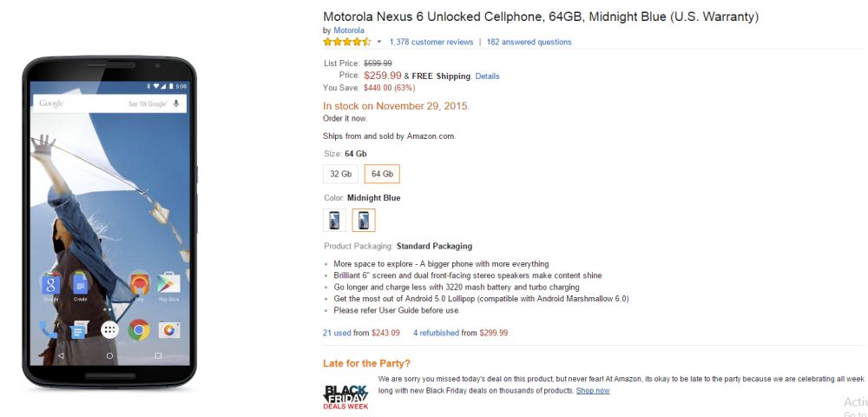
Task: View the 21 used offers
Action: [337, 333]
